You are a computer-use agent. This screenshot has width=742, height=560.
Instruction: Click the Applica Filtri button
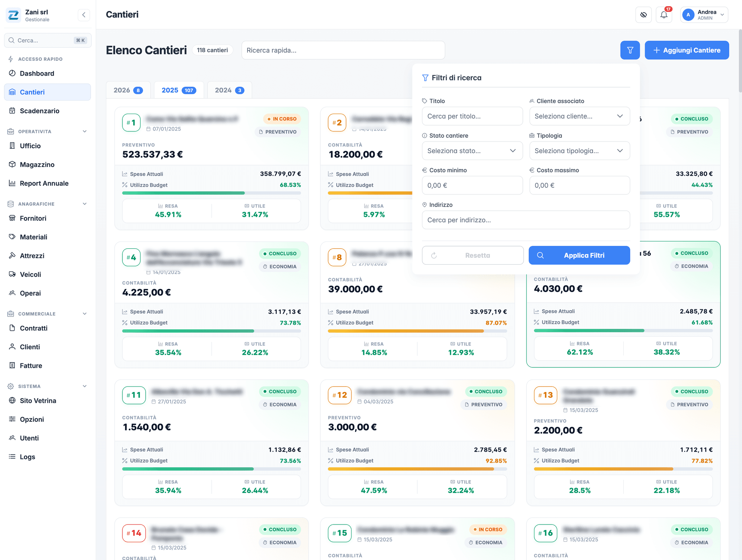579,255
